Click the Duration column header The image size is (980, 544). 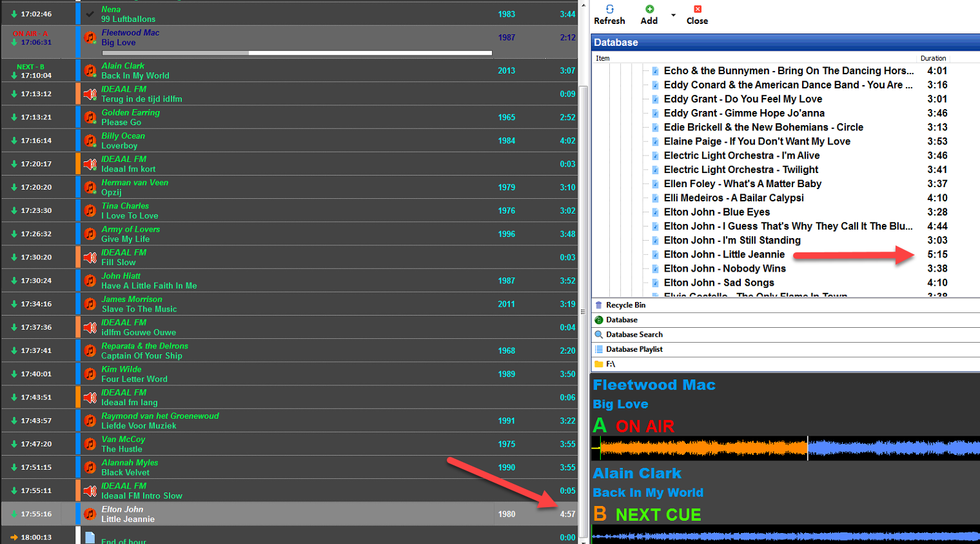coord(933,58)
